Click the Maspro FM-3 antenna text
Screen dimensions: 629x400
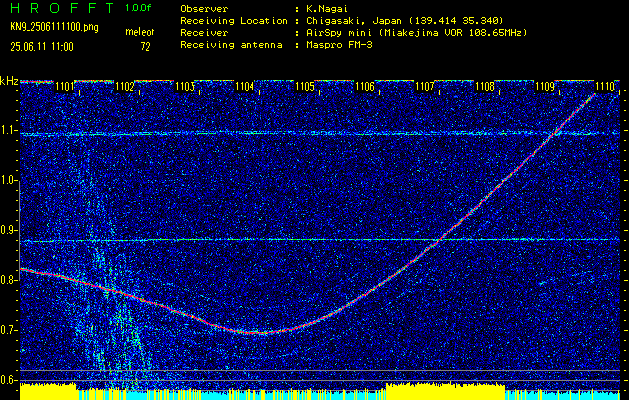339,45
